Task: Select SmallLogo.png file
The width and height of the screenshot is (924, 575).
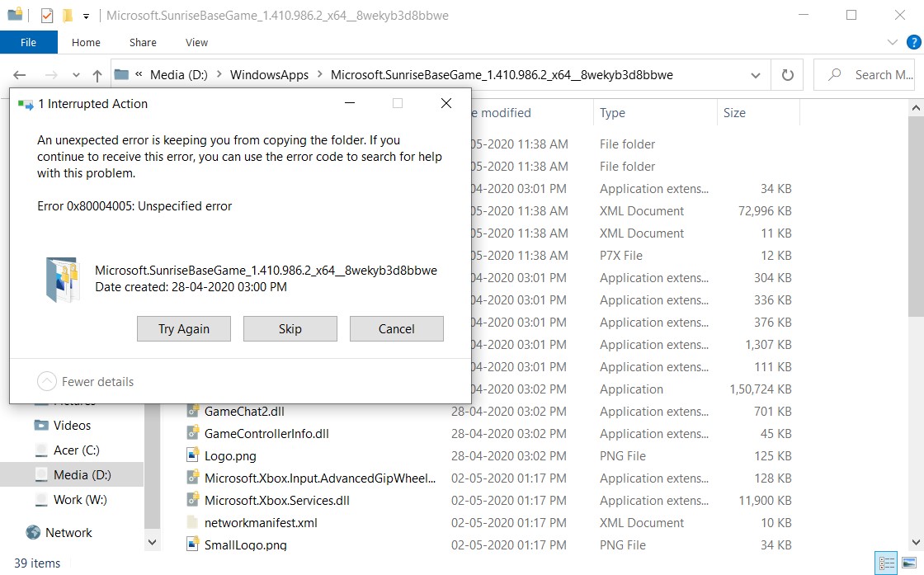Action: point(245,545)
